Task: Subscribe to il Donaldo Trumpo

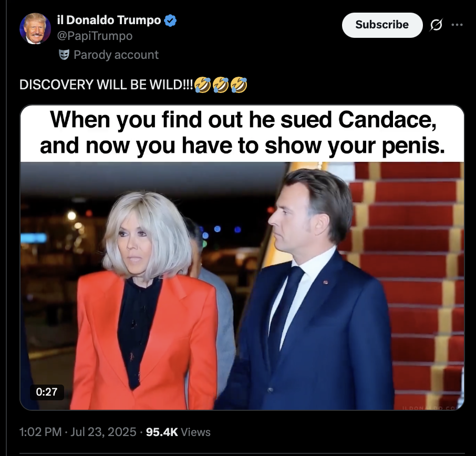Action: (x=382, y=25)
